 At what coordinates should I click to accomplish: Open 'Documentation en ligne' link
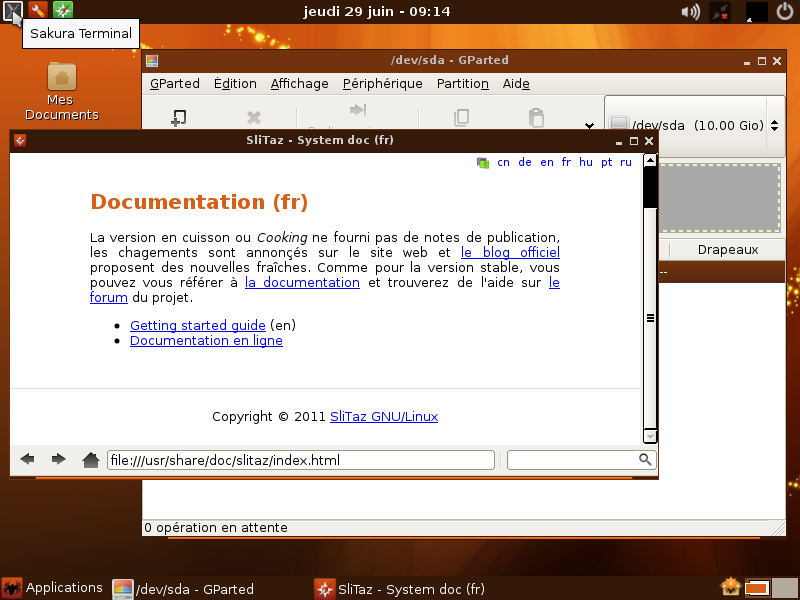[206, 341]
